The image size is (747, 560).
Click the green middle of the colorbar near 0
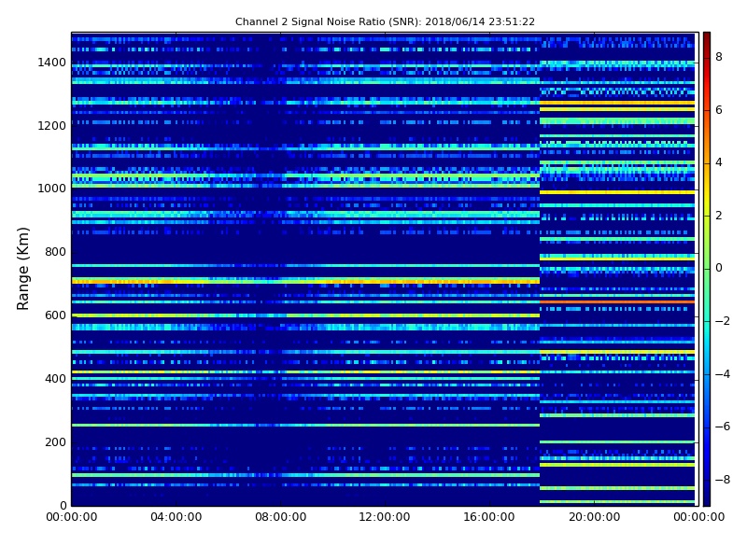pyautogui.click(x=707, y=269)
